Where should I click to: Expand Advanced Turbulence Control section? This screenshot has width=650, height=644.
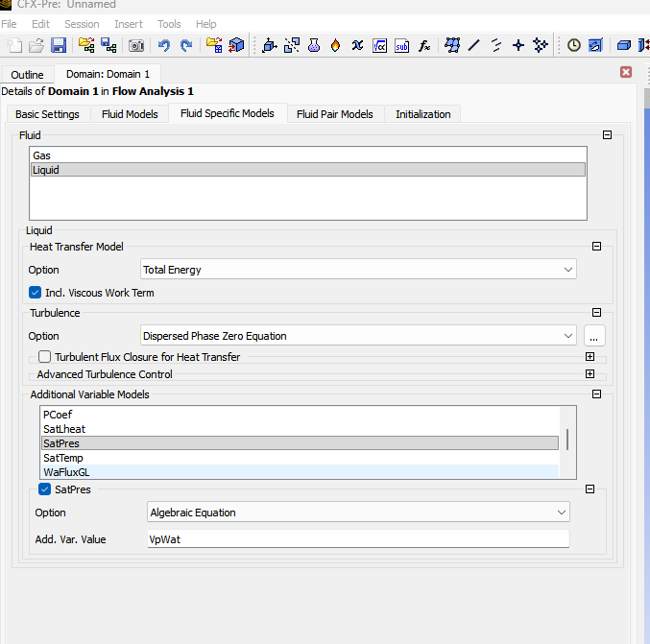click(x=590, y=374)
